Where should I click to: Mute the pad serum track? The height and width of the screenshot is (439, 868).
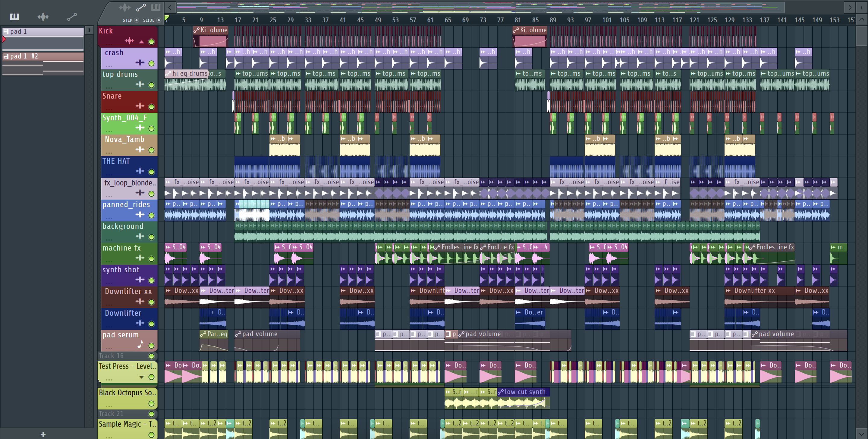pos(152,346)
